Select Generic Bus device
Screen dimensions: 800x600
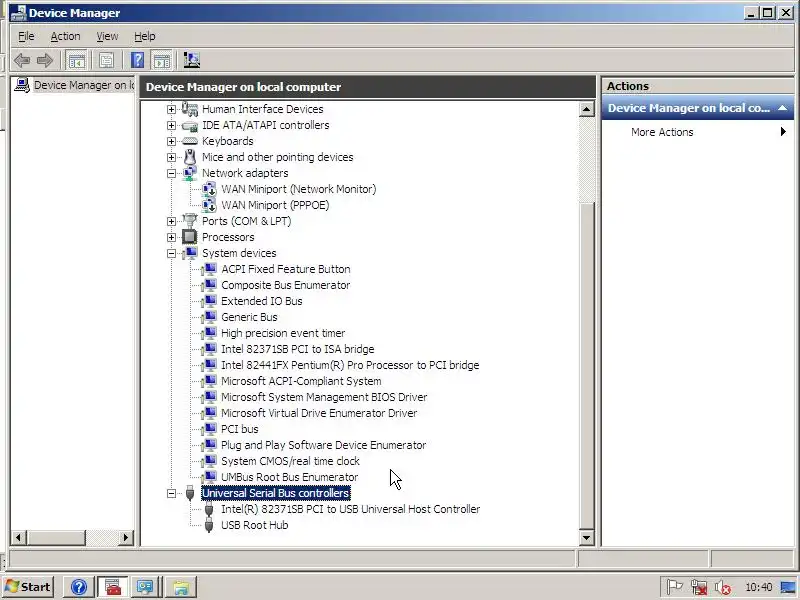249,317
